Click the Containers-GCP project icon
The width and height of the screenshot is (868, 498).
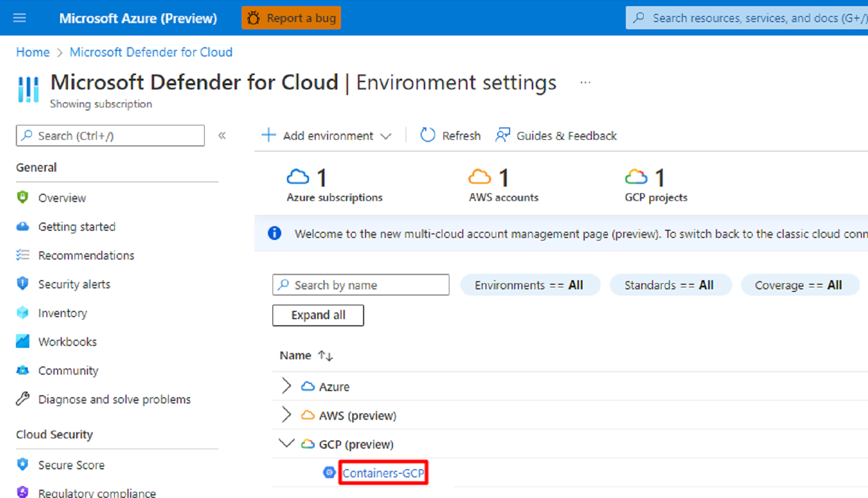(329, 472)
